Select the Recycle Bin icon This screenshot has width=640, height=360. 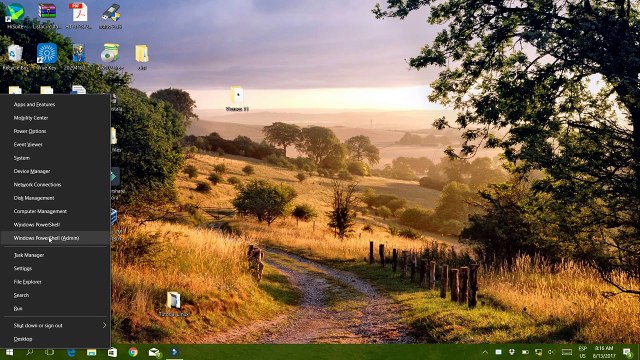(15, 57)
